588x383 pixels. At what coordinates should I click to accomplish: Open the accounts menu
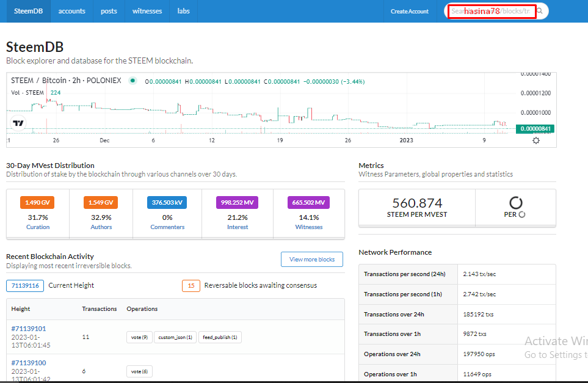(71, 11)
